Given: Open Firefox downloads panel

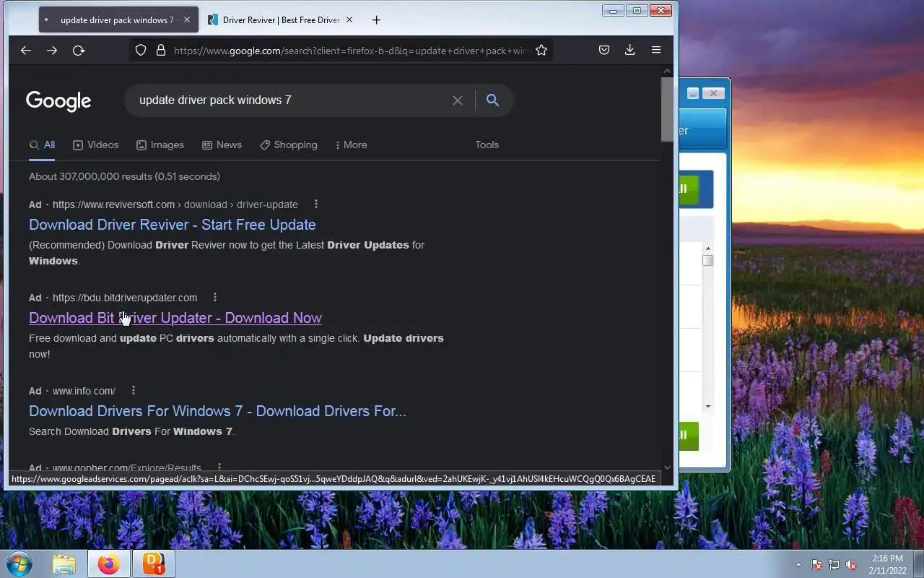Looking at the screenshot, I should (629, 50).
